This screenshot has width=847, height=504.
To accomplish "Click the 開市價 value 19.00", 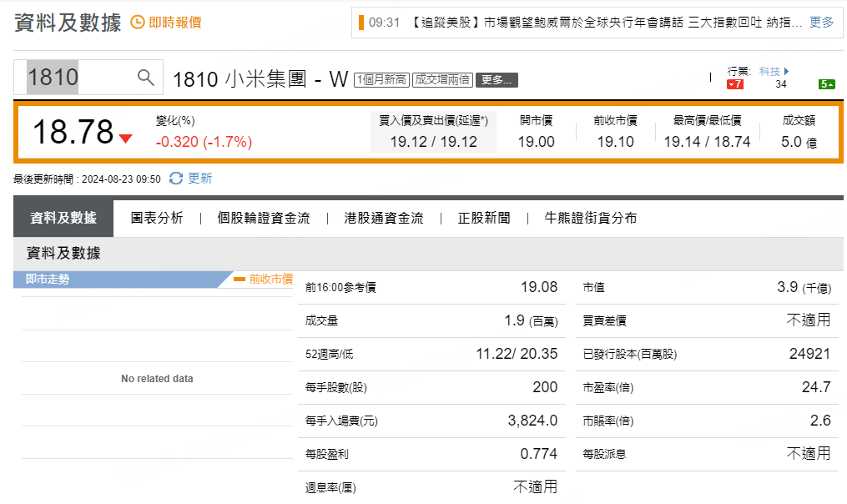I will click(537, 142).
